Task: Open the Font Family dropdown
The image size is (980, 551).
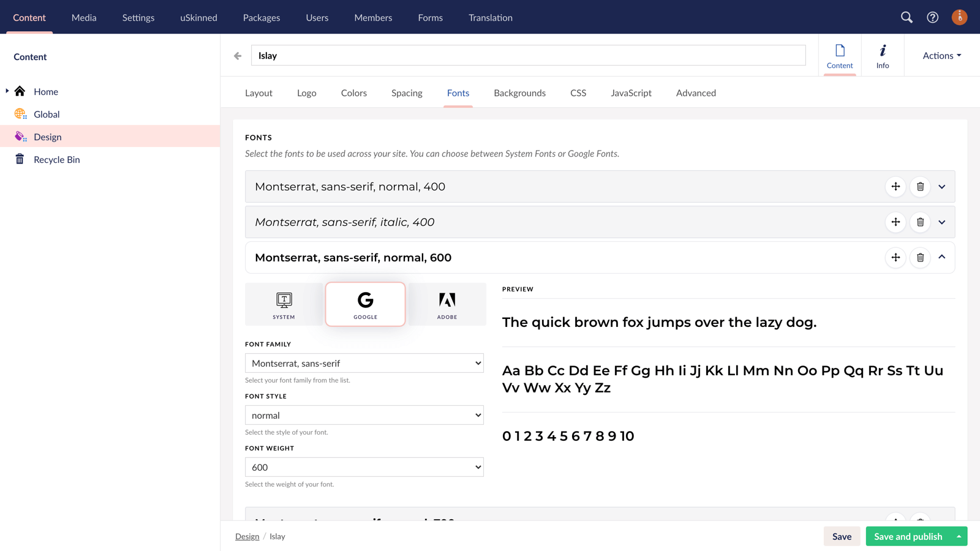Action: (x=364, y=362)
